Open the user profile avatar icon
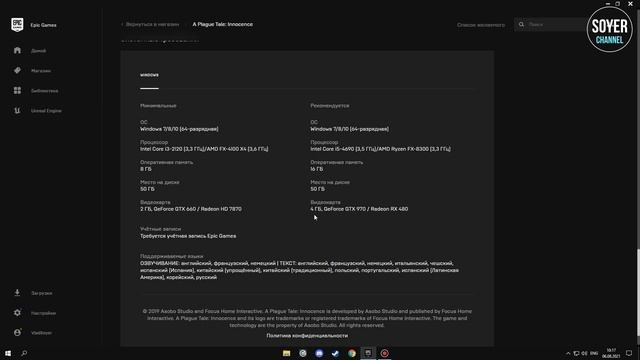Image resolution: width=640 pixels, height=360 pixels. (17, 333)
